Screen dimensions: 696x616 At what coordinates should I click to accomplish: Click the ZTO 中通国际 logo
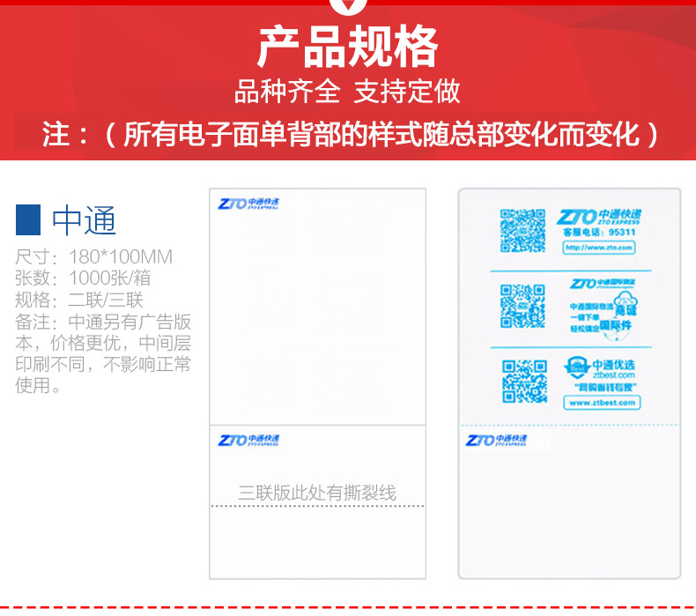pyautogui.click(x=603, y=284)
